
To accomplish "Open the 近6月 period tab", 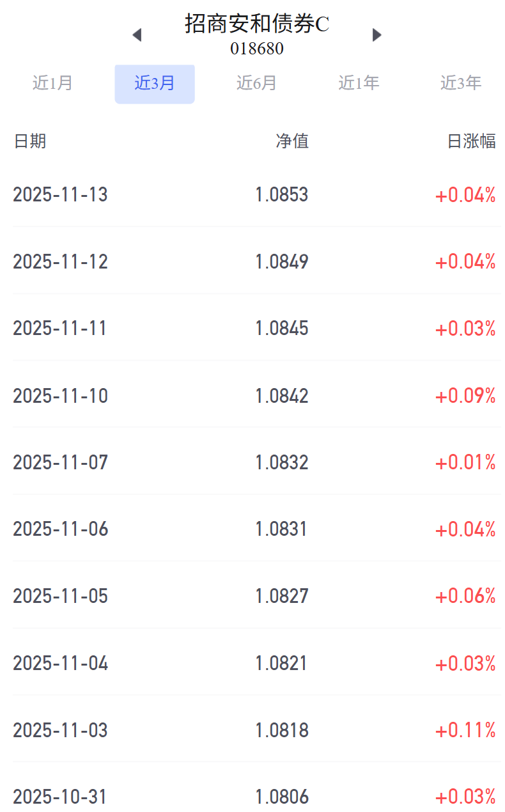I will [x=256, y=83].
